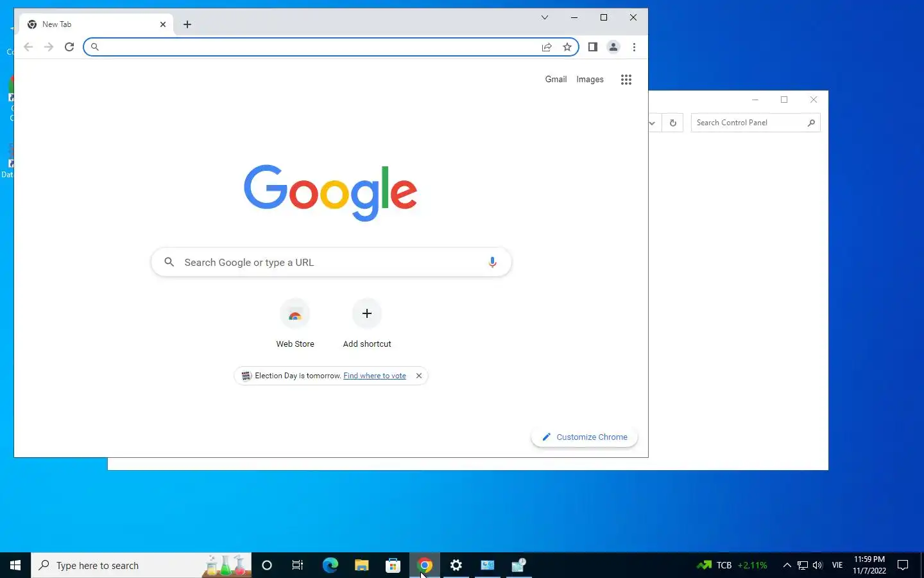
Task: Add shortcut plus tile
Action: point(367,324)
